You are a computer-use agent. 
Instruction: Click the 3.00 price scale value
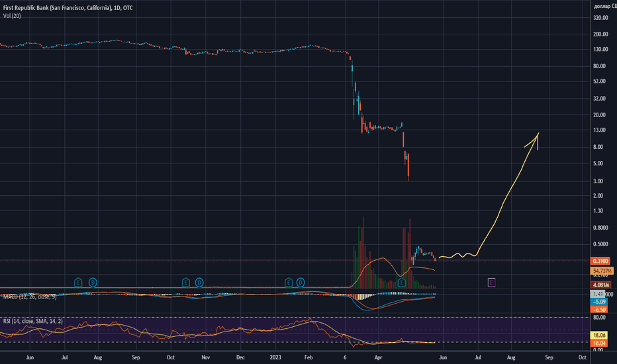pyautogui.click(x=598, y=181)
